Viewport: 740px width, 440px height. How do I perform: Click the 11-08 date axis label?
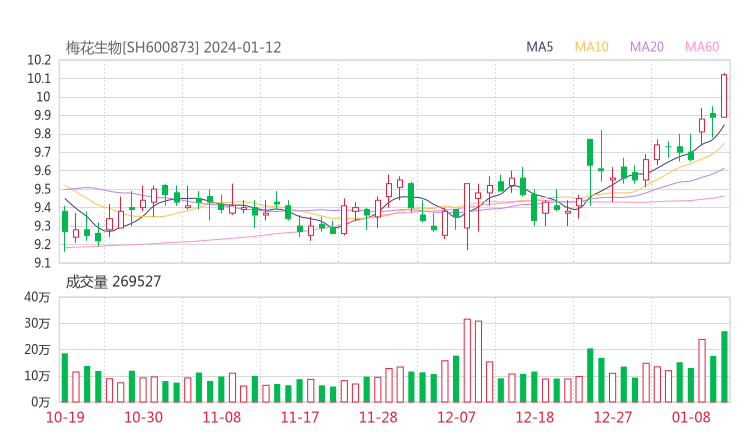click(222, 417)
